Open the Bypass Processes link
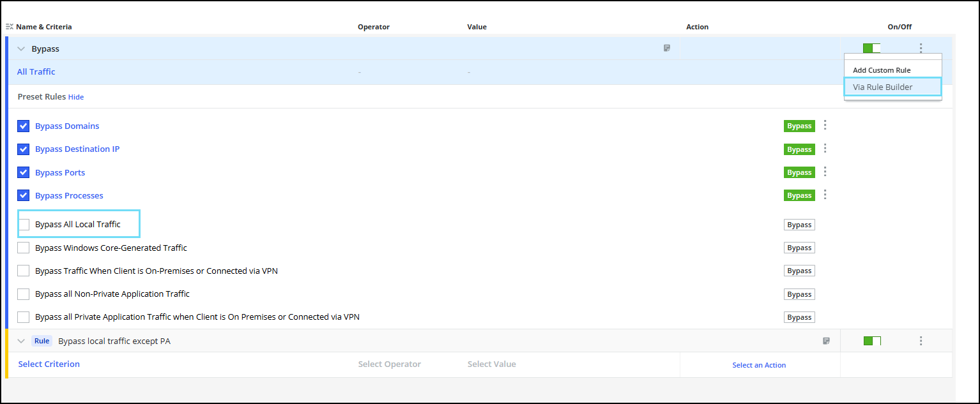 click(69, 195)
